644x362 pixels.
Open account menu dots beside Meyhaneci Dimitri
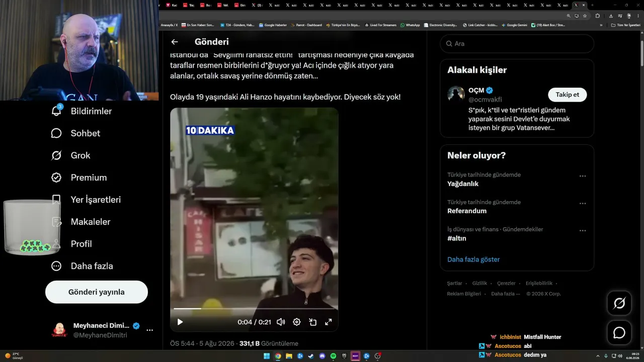click(149, 330)
